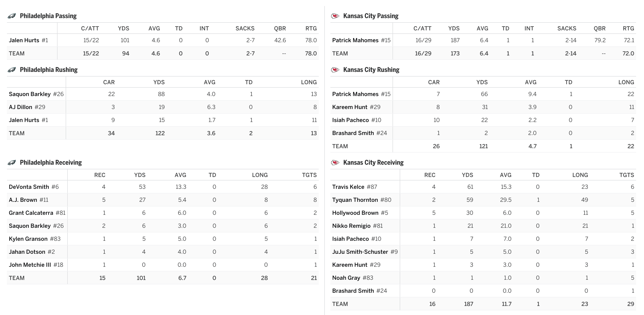Click the TGTS header in Kansas City Receiving
Image resolution: width=644 pixels, height=315 pixels.
coord(627,175)
